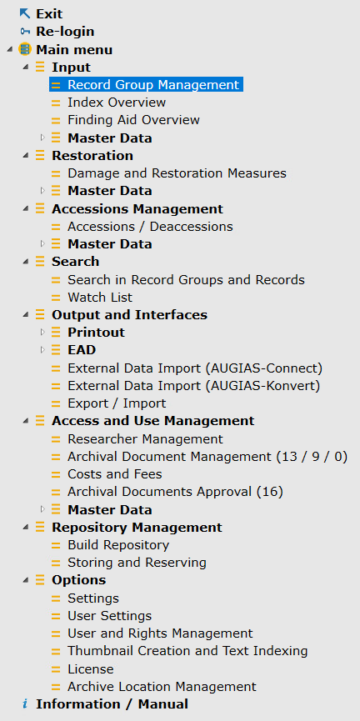Open Index Overview
The image size is (360, 721).
(117, 103)
